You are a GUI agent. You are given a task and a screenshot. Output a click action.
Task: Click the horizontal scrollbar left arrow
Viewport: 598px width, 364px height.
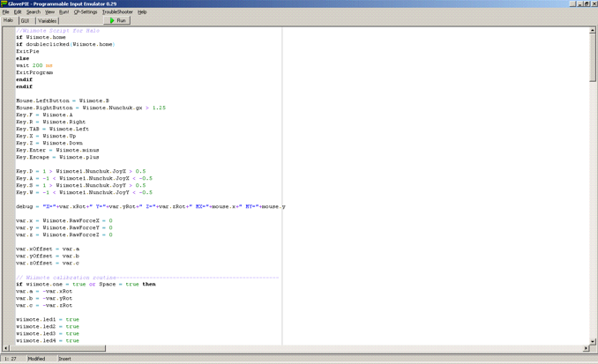click(6, 348)
